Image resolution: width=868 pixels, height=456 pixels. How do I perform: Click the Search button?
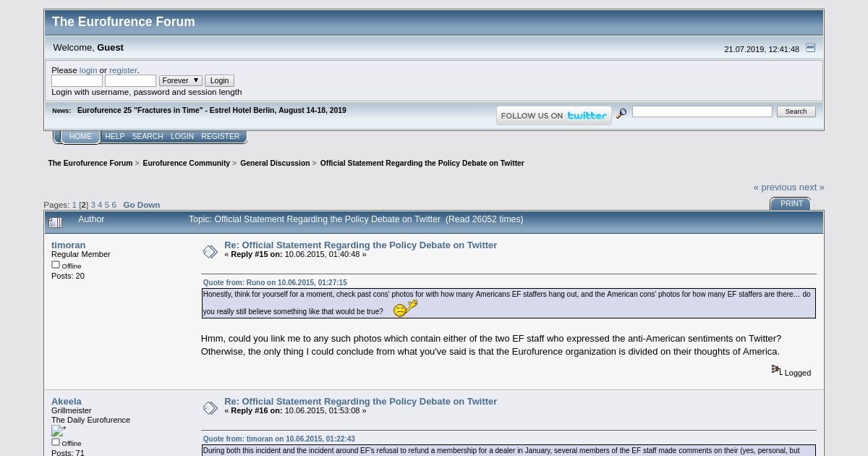click(796, 111)
